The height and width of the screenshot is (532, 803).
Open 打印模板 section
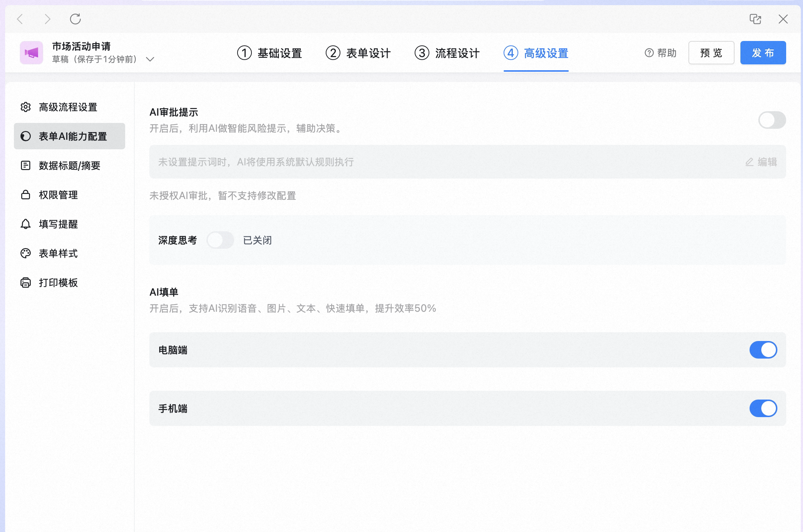pos(70,283)
